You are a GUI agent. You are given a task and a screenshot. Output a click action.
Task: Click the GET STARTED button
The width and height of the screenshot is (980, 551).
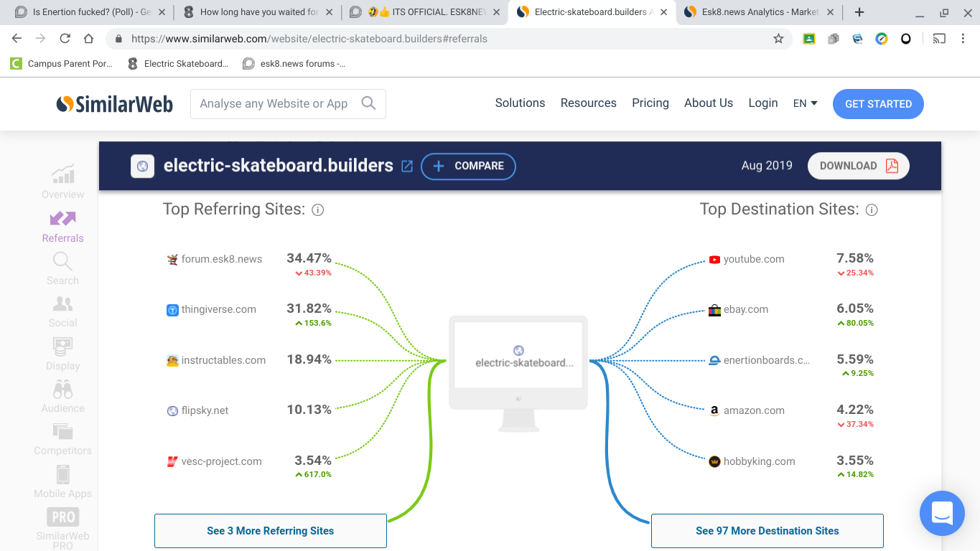(878, 104)
